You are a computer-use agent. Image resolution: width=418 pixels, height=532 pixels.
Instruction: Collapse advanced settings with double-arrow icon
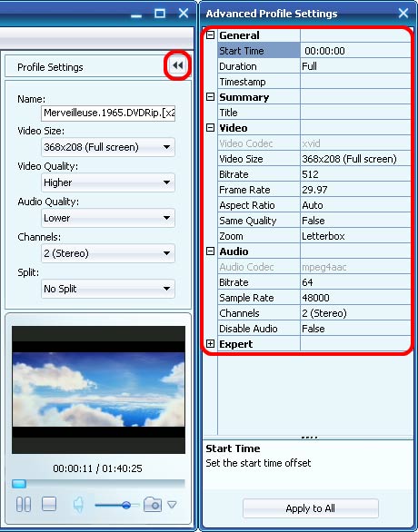point(177,65)
